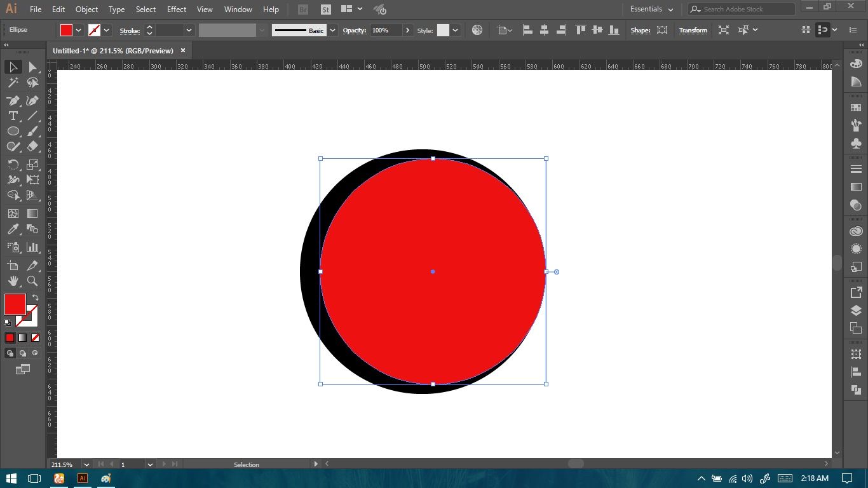Set paint mode to Gradient
The height and width of the screenshot is (488, 868).
tap(22, 338)
